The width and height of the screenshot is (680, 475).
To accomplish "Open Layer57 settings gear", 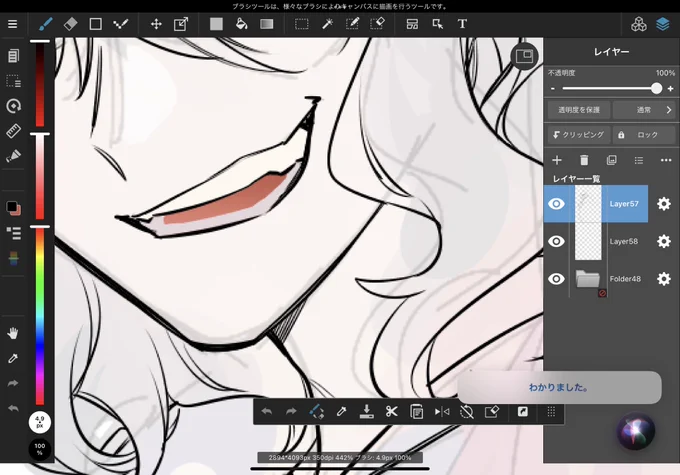I will tap(664, 204).
